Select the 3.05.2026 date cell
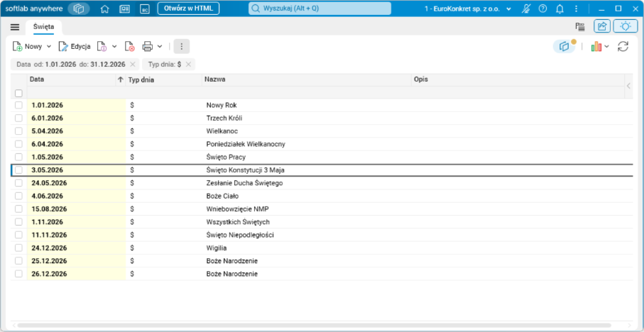Screen dimensions: 644x332 76,170
